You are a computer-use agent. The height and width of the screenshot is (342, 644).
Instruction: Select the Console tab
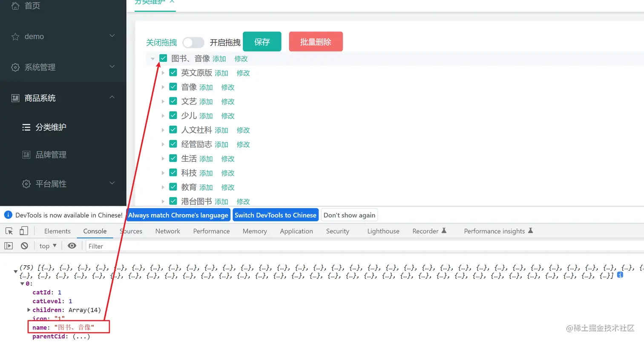95,231
